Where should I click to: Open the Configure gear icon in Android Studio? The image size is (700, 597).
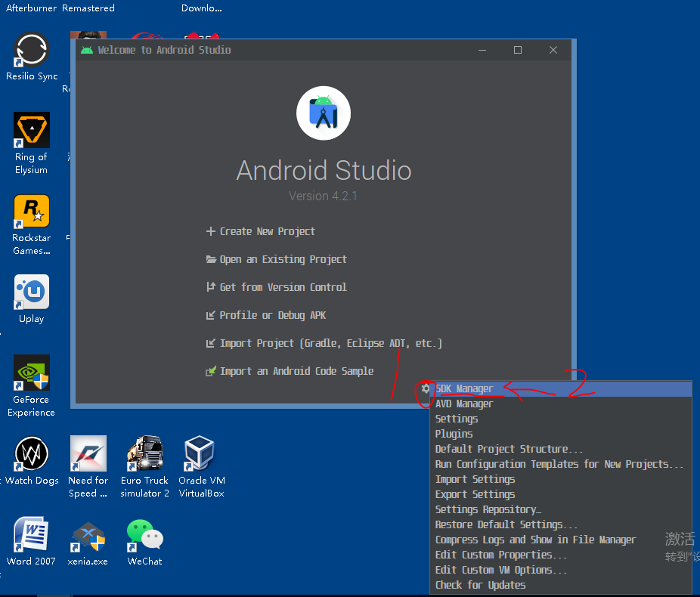[426, 388]
